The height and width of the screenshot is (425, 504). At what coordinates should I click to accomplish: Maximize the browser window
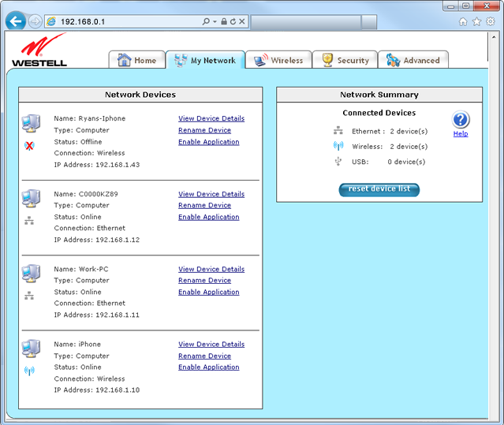pyautogui.click(x=465, y=6)
